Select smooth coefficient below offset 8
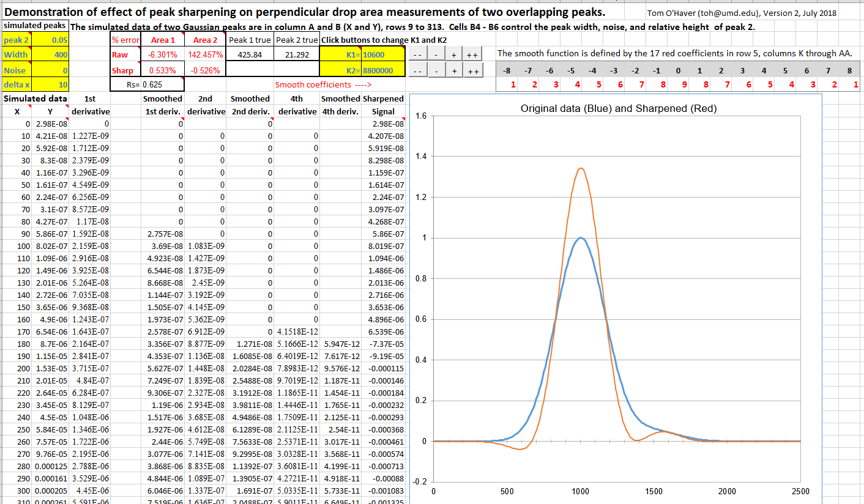864x504 pixels. pyautogui.click(x=849, y=84)
